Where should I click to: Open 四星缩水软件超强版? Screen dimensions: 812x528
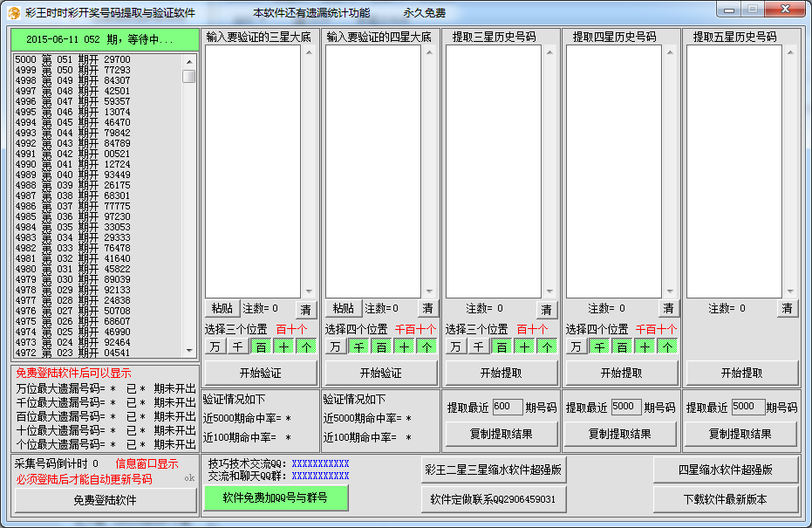click(x=725, y=470)
